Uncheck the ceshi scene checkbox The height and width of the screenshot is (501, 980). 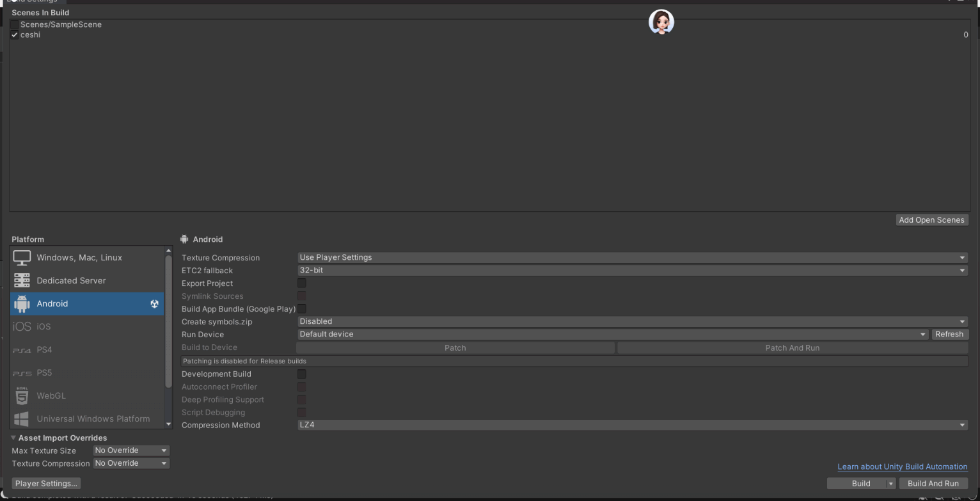(x=15, y=35)
